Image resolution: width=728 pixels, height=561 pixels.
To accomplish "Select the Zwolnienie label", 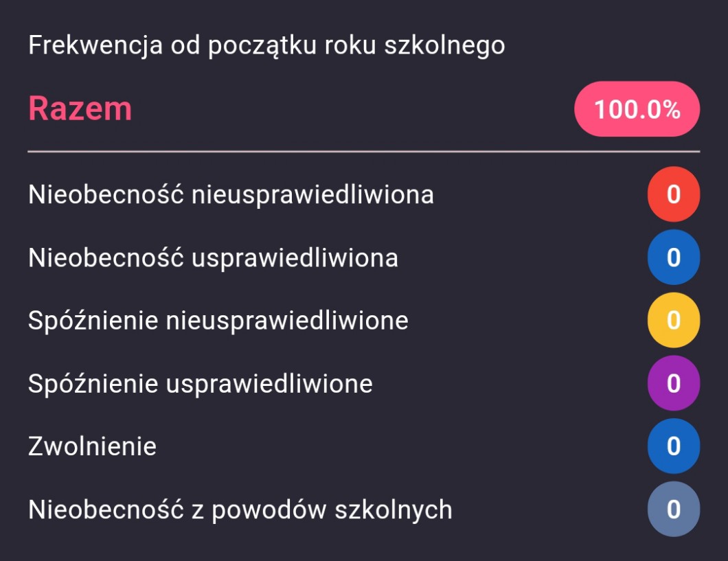I will (92, 446).
